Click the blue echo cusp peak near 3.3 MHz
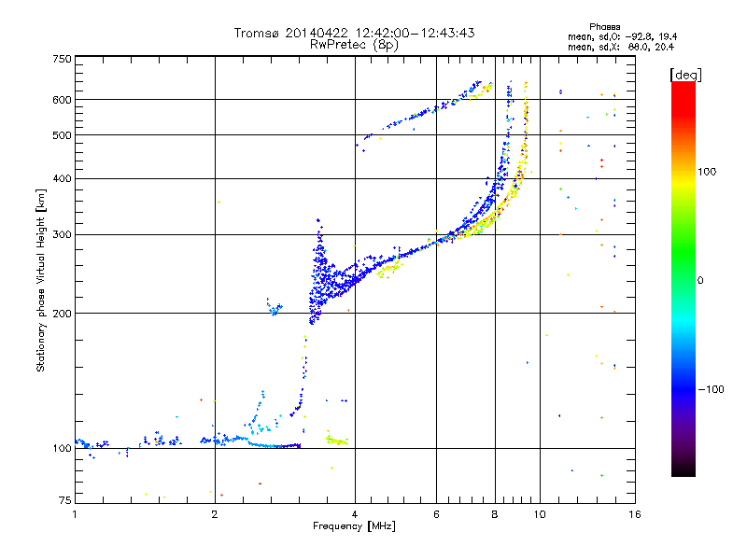The height and width of the screenshot is (560, 747). coord(318,221)
